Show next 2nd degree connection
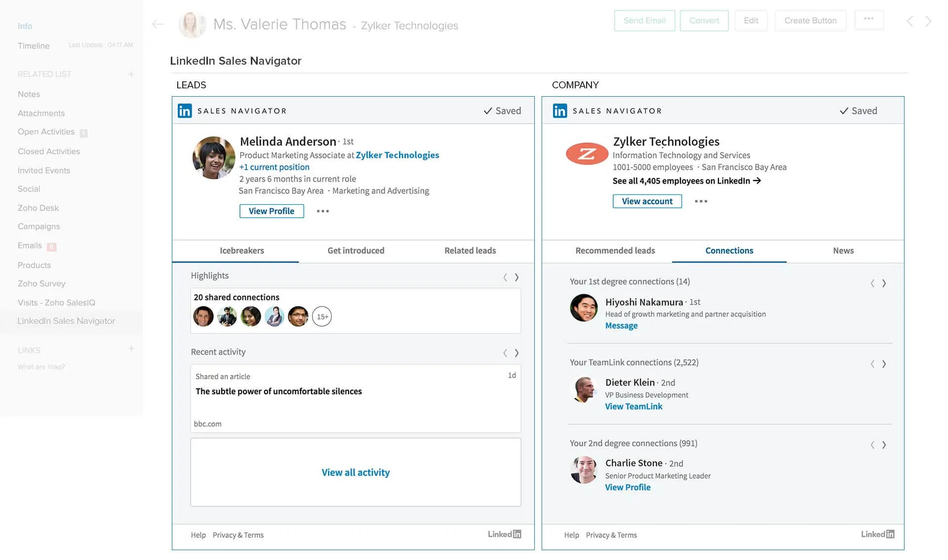948x560 pixels. tap(884, 445)
